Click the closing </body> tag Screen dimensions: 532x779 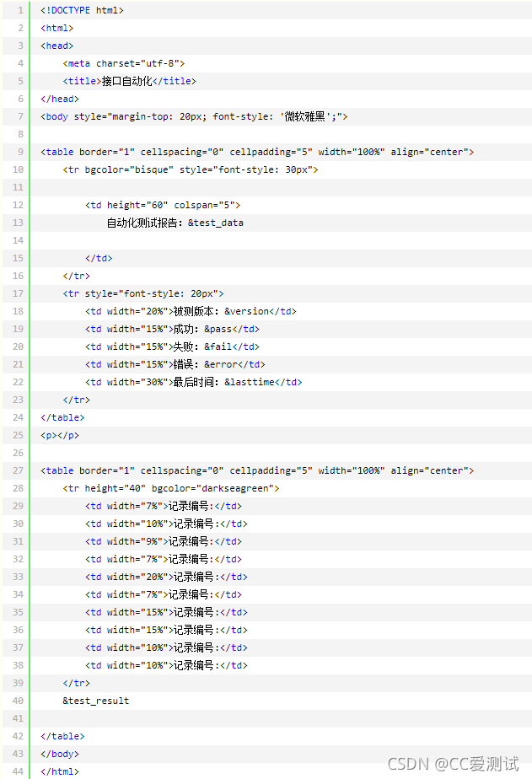pyautogui.click(x=60, y=755)
